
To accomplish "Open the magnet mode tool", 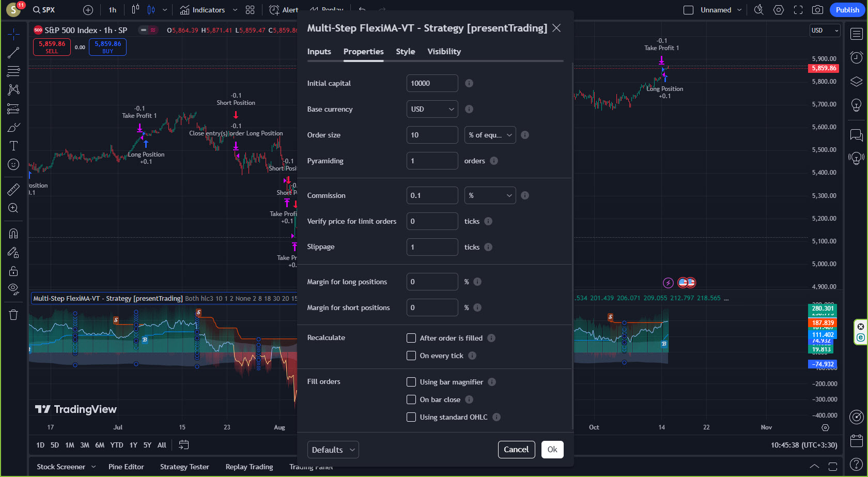I will [x=13, y=234].
